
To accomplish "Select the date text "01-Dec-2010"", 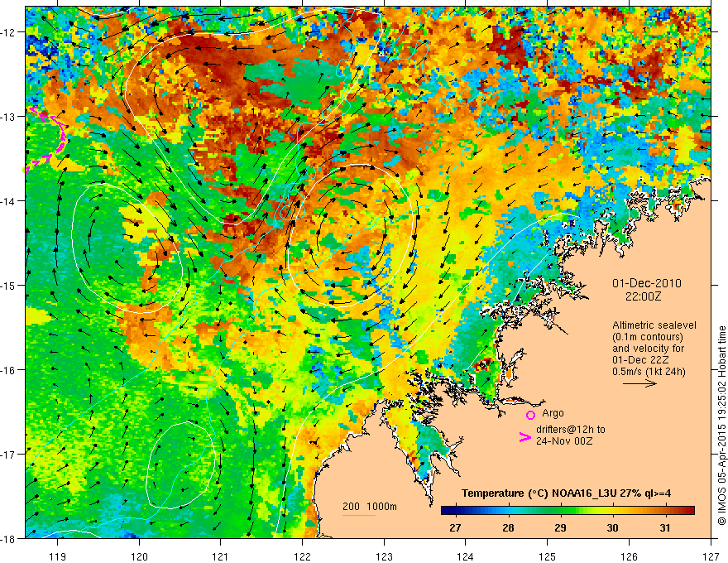I will (647, 283).
